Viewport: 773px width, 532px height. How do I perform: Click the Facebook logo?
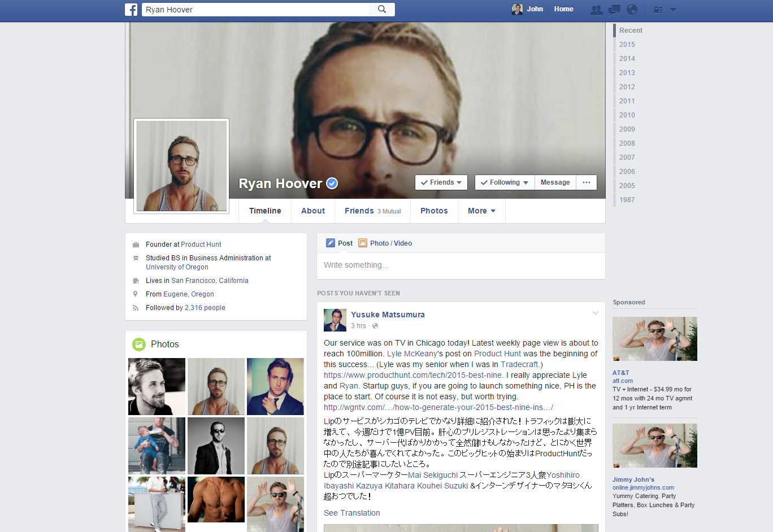[x=131, y=10]
